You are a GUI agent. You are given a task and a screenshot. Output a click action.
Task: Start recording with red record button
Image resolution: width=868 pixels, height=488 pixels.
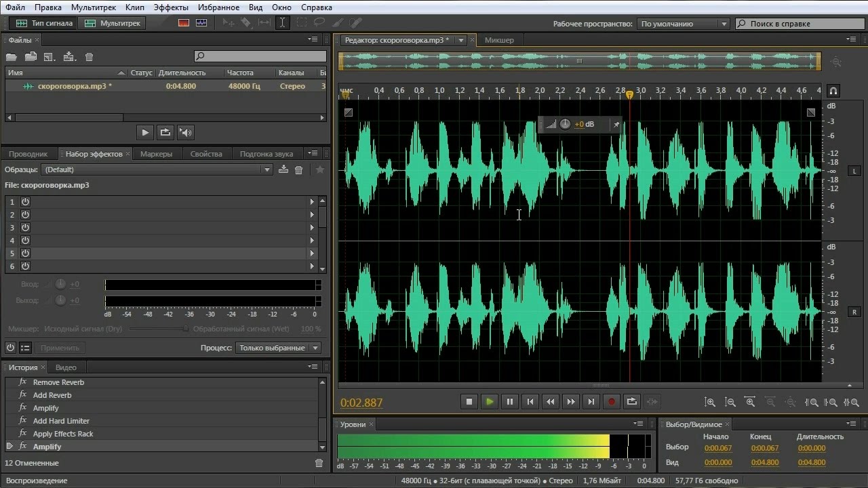611,401
